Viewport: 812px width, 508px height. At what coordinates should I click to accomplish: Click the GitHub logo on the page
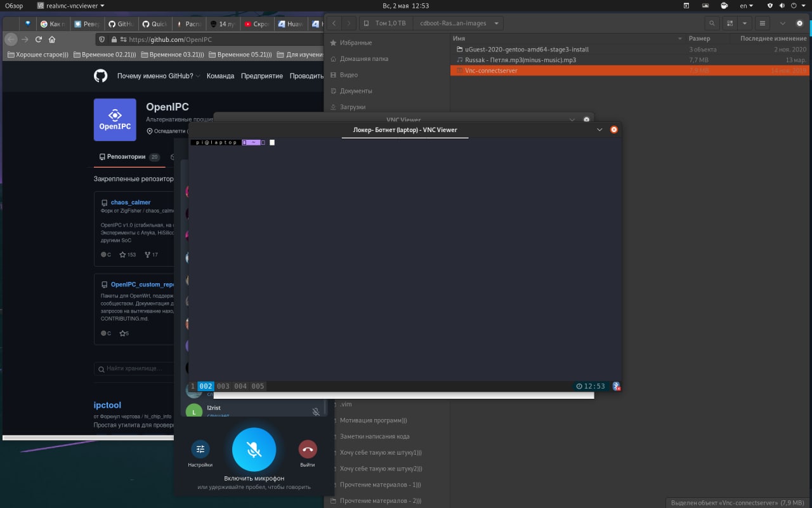(101, 76)
